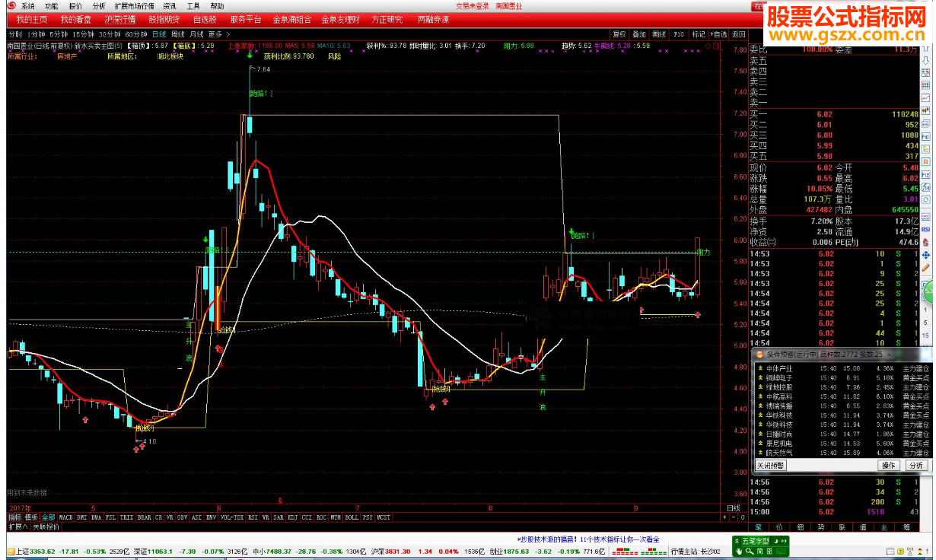Select the 1分钟 period
The height and width of the screenshot is (560, 936).
point(36,34)
